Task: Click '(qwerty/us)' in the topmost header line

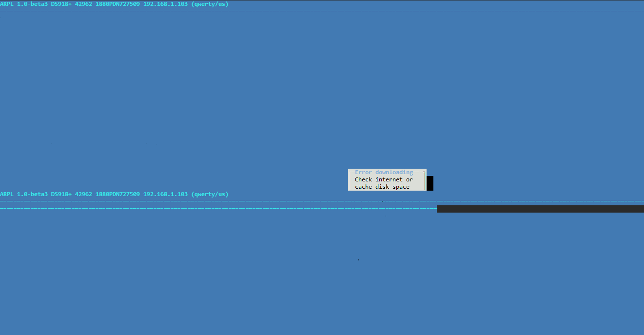Action: (210, 4)
